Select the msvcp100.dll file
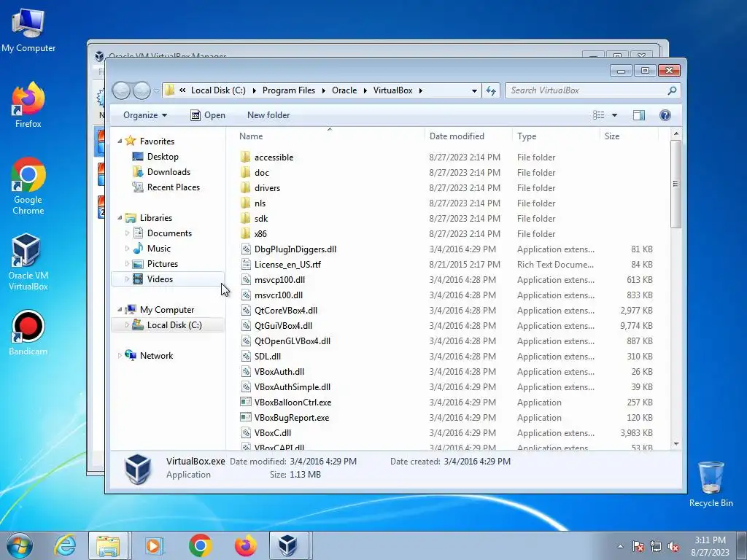 [x=279, y=279]
